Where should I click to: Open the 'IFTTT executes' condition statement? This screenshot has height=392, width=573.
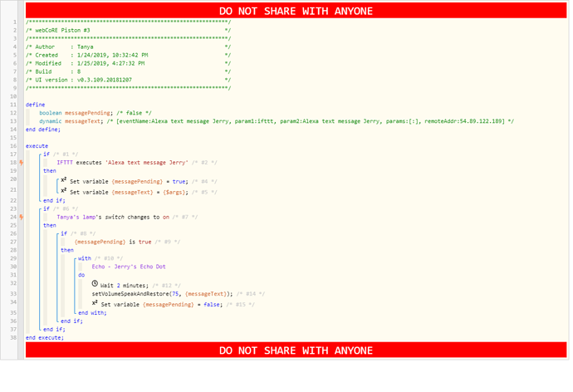(122, 163)
